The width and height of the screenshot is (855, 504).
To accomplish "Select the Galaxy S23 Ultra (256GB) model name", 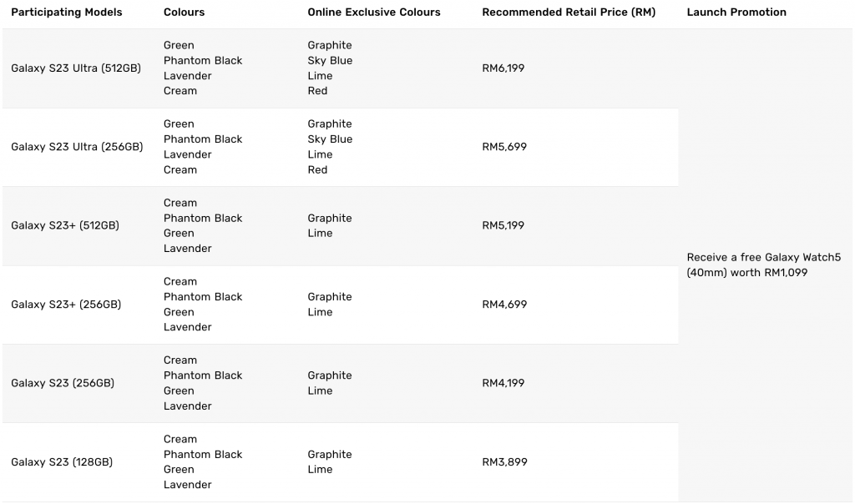I will point(77,147).
